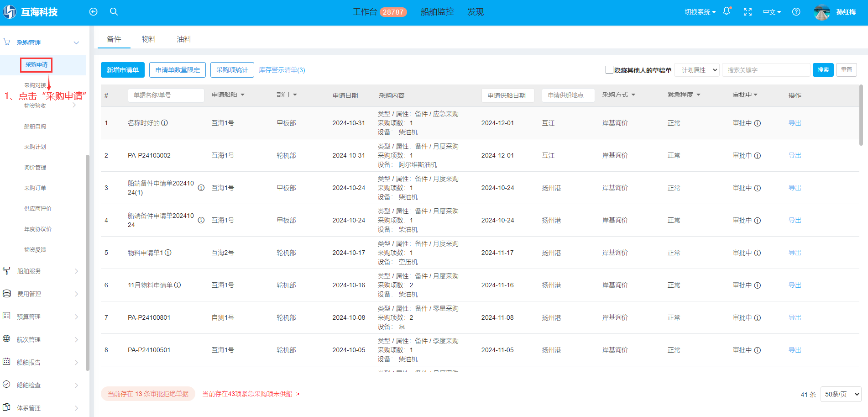Viewport: 868px width, 417px height.
Task: Switch to the 备件 tab
Action: click(114, 39)
